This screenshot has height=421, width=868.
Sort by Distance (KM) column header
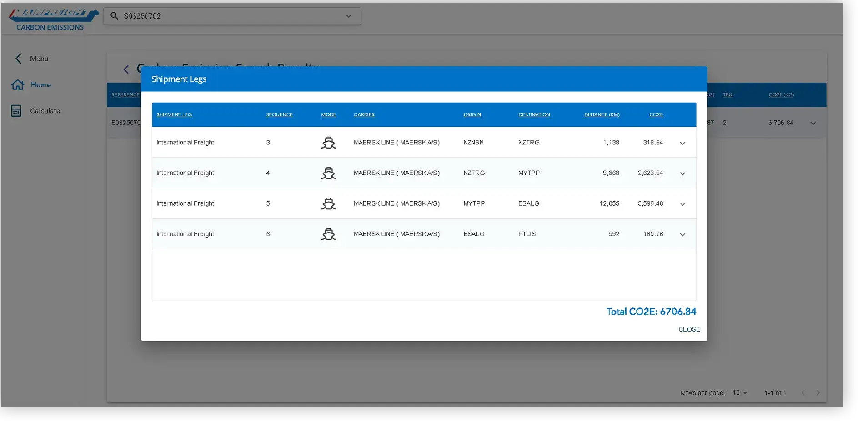602,114
